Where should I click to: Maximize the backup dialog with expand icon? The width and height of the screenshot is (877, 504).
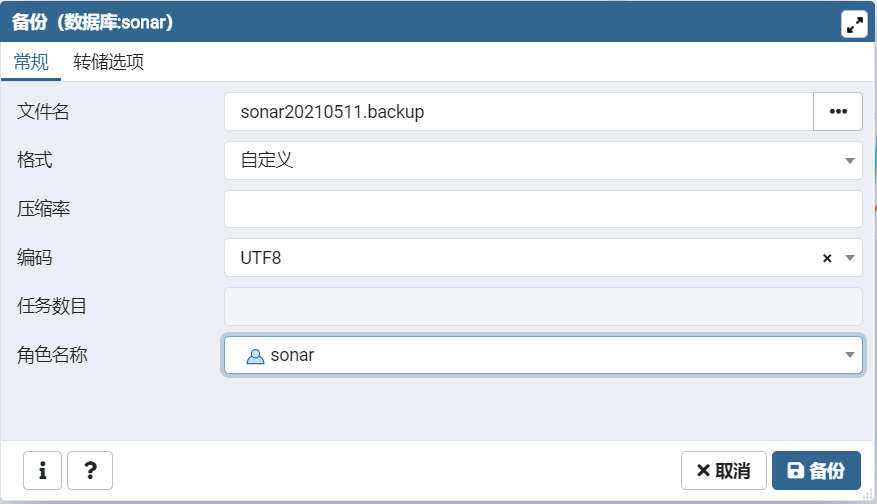click(x=854, y=24)
